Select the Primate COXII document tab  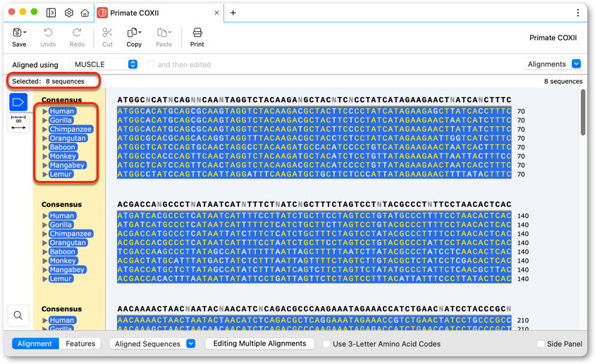[x=159, y=13]
